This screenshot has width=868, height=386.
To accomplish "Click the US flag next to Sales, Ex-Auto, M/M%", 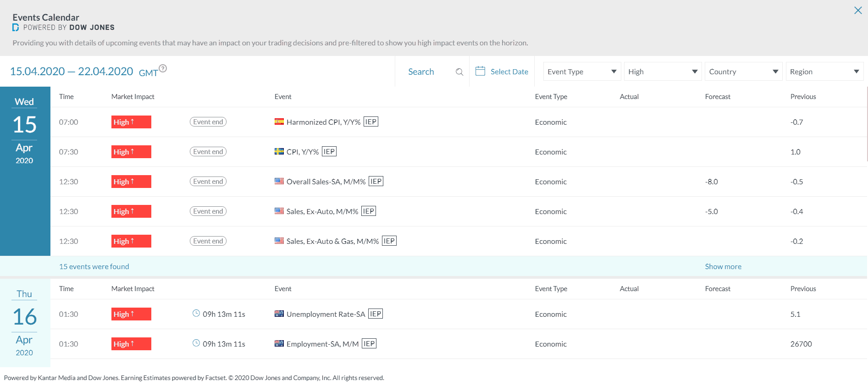I will [x=279, y=211].
